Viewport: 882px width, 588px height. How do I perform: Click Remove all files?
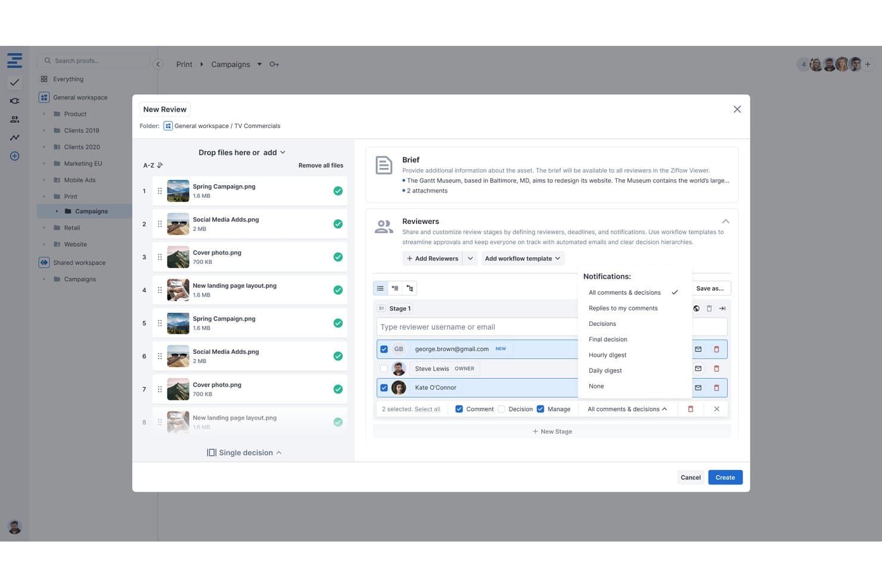coord(321,166)
